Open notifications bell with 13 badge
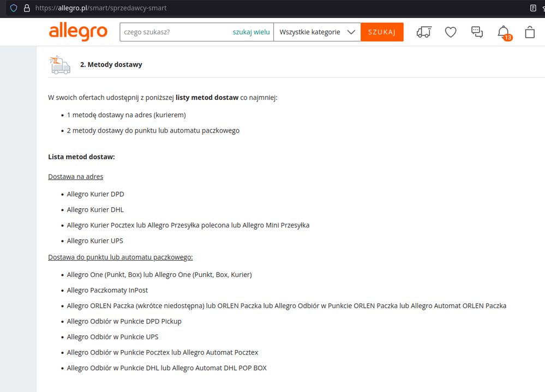 tap(504, 33)
